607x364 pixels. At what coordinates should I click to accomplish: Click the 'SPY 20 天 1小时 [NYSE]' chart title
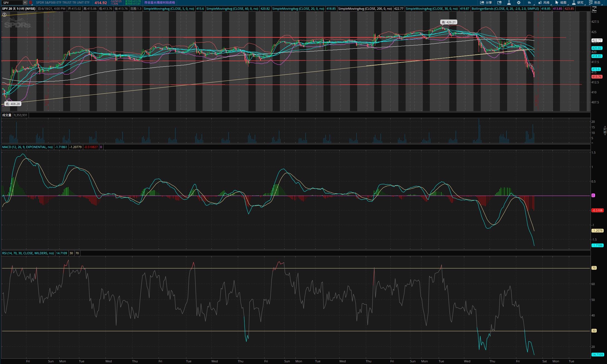point(19,9)
